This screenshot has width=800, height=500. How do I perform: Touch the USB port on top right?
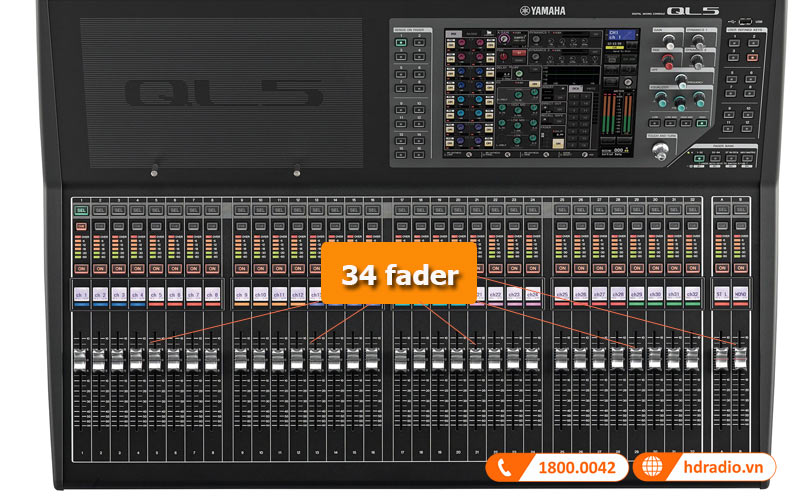point(745,21)
